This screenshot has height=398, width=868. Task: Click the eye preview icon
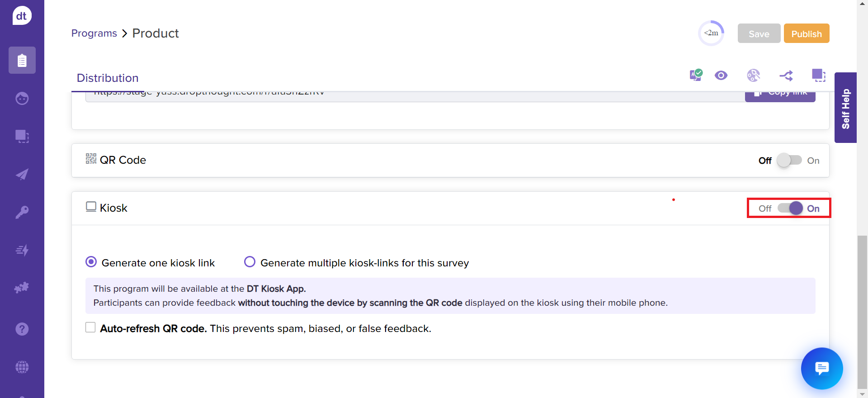721,76
